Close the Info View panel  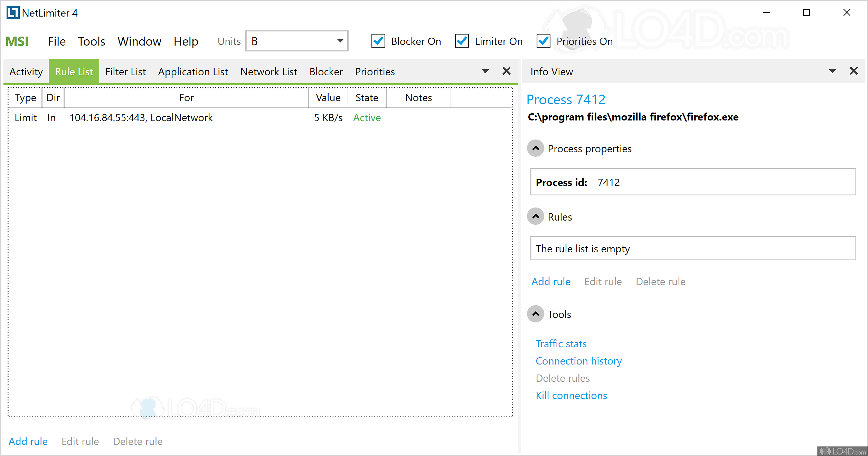tap(854, 71)
